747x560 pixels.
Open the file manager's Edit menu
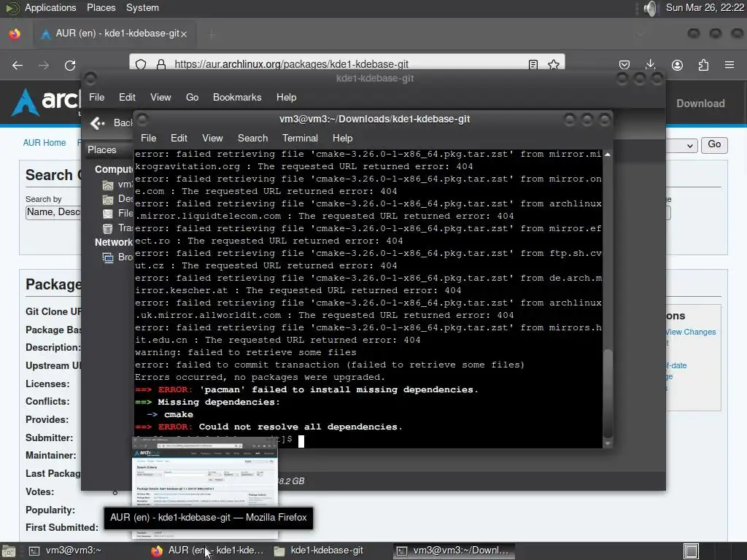pyautogui.click(x=127, y=97)
